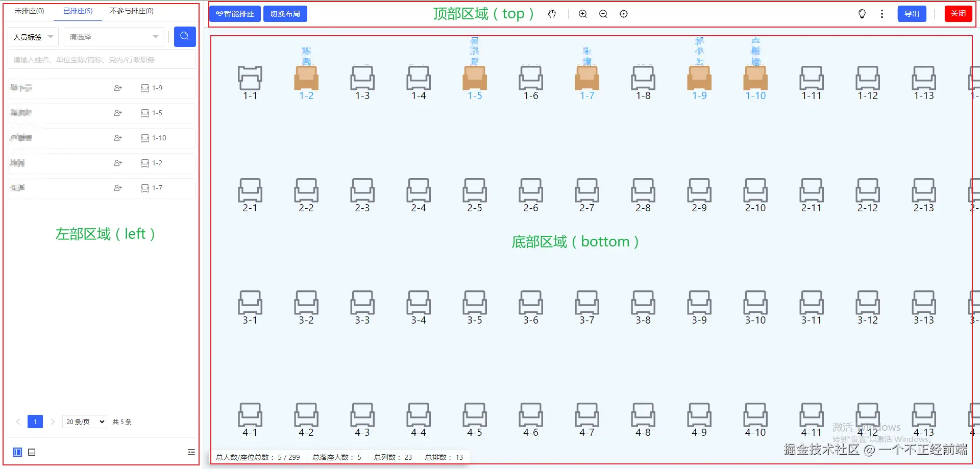This screenshot has height=469, width=980.
Task: Click the blue search magnifier in left panel
Action: [184, 36]
